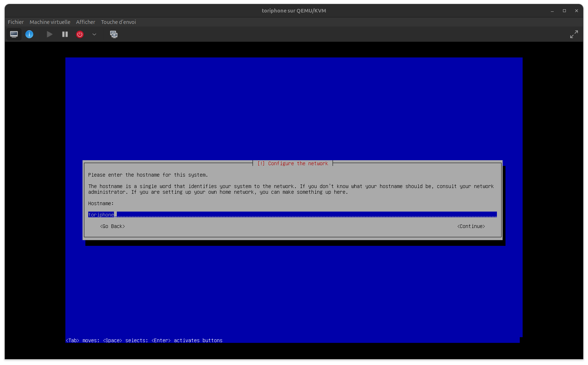
Task: Select Go Back in the network dialog
Action: click(x=113, y=226)
